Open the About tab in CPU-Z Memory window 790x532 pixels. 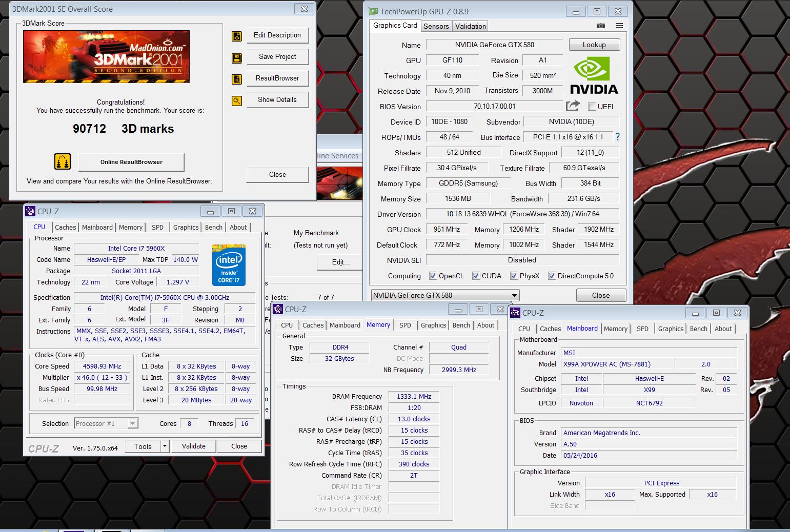click(485, 325)
